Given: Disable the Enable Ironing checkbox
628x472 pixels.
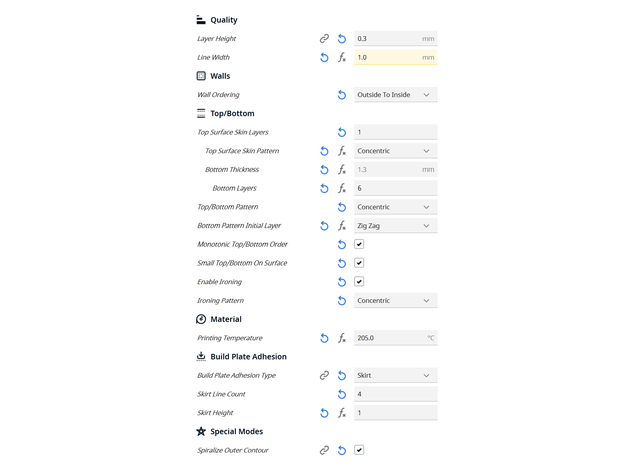Looking at the screenshot, I should 359,282.
